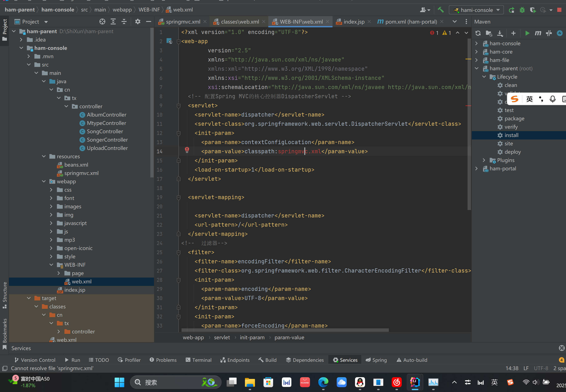
Task: Click Collapse All in Project panel
Action: coord(124,22)
